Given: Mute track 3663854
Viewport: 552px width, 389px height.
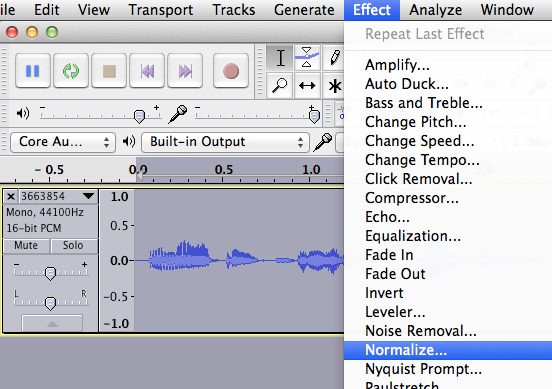Looking at the screenshot, I should coord(26,245).
